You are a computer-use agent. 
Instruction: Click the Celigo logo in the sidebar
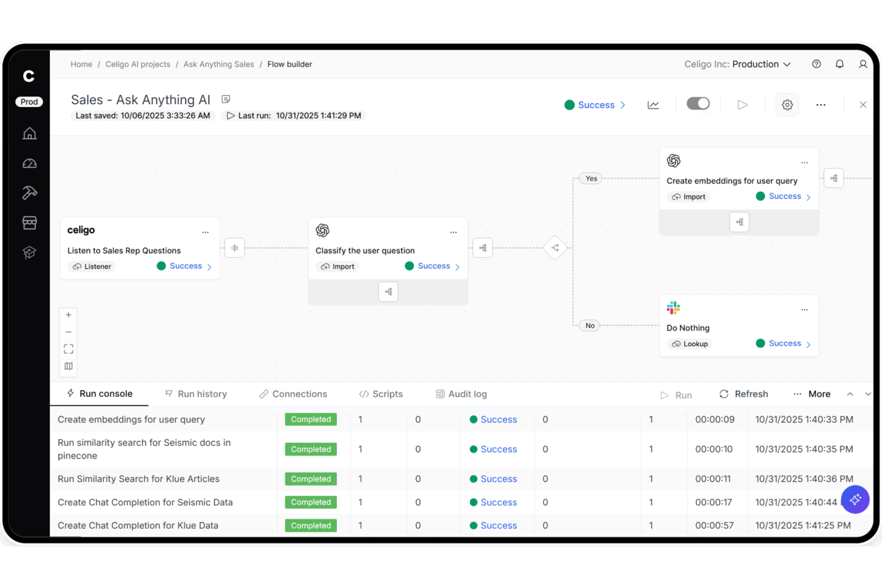29,76
